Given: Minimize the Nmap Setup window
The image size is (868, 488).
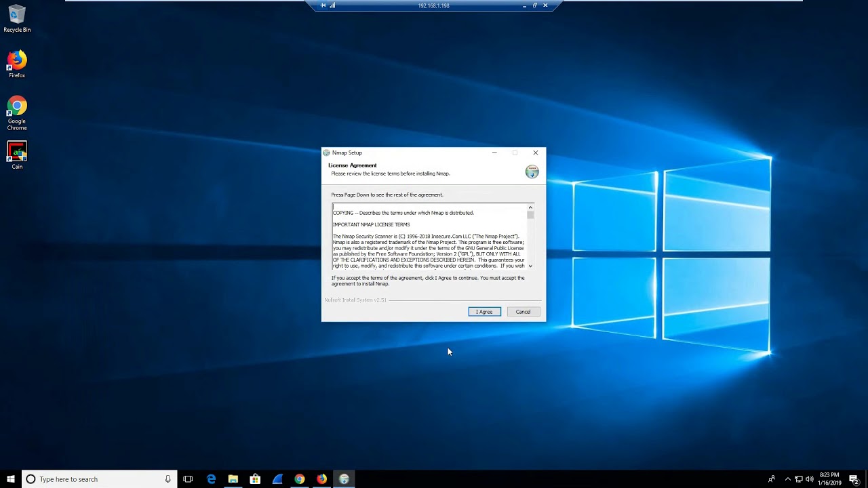Looking at the screenshot, I should (x=494, y=152).
